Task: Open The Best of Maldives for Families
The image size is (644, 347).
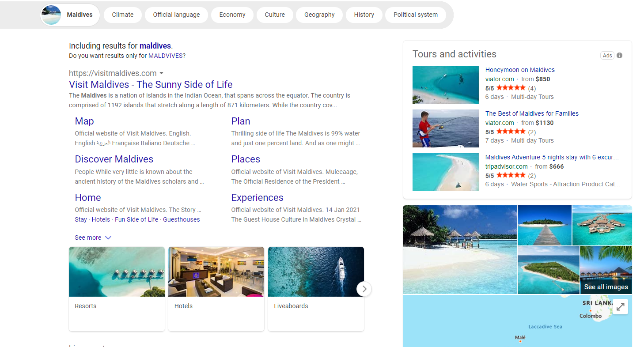Action: (532, 113)
